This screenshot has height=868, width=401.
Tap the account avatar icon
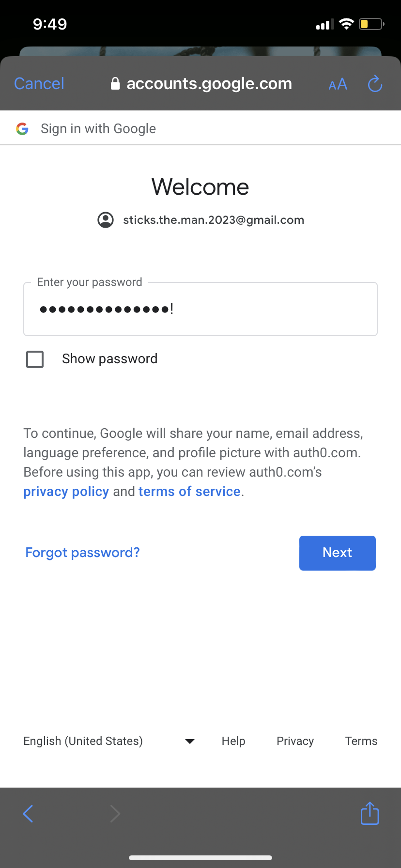(106, 220)
